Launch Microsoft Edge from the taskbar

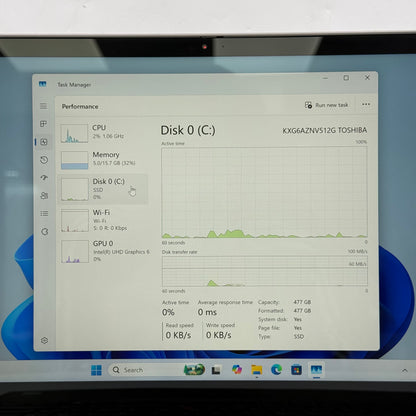(x=276, y=369)
